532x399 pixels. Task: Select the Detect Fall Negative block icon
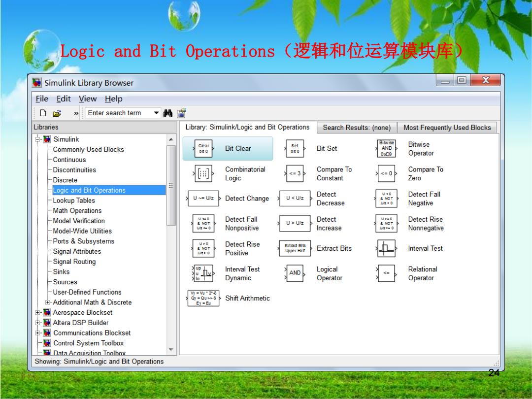(x=387, y=199)
